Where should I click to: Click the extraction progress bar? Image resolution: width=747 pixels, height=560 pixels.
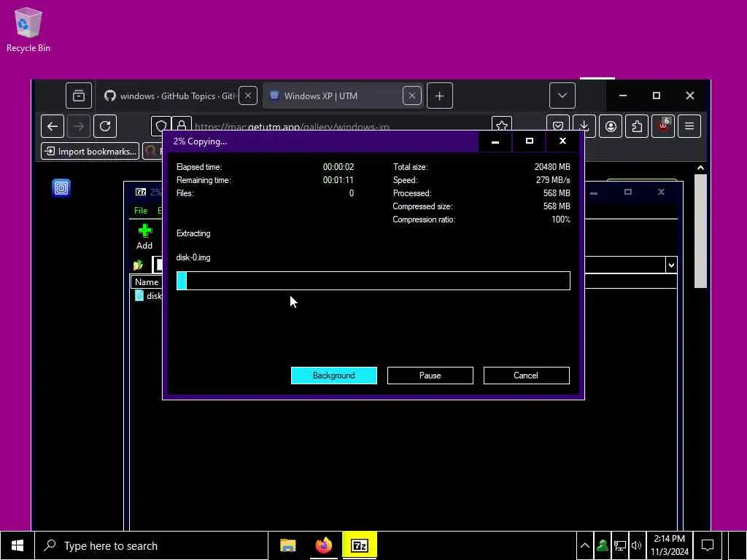[x=373, y=281]
